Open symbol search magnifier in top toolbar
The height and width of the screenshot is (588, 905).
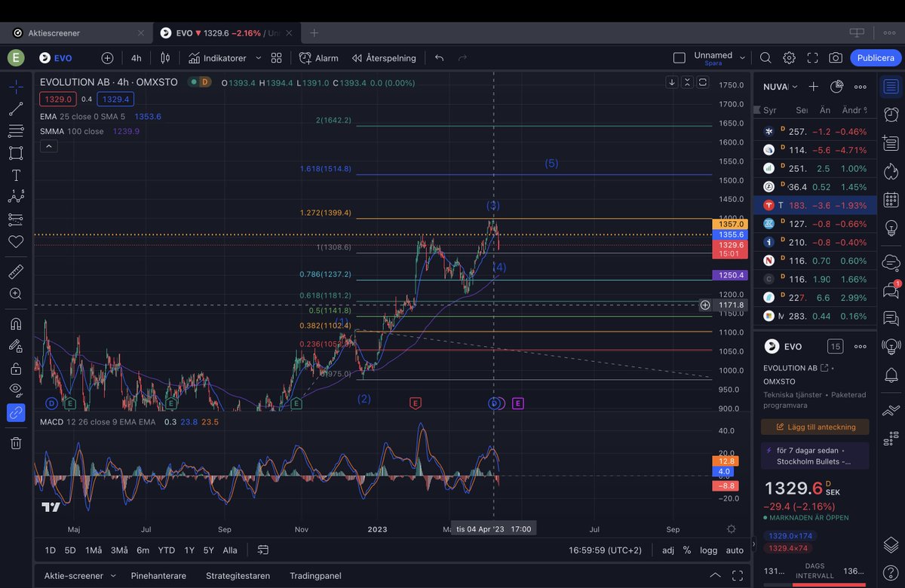click(x=765, y=58)
